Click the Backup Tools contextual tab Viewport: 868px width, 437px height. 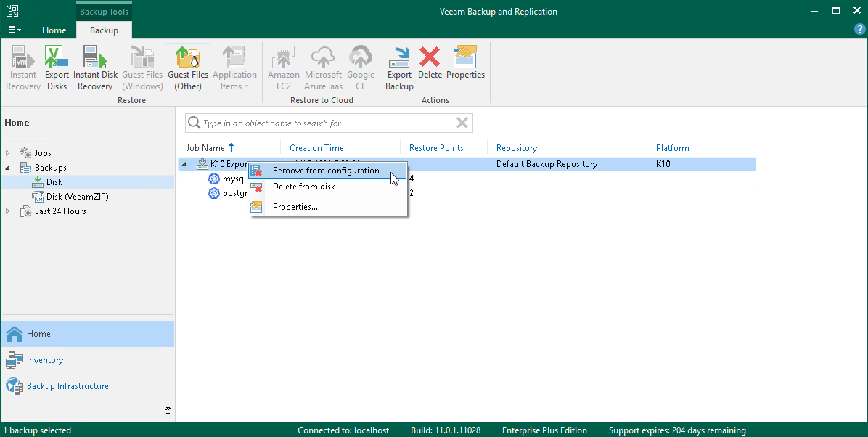(x=104, y=12)
